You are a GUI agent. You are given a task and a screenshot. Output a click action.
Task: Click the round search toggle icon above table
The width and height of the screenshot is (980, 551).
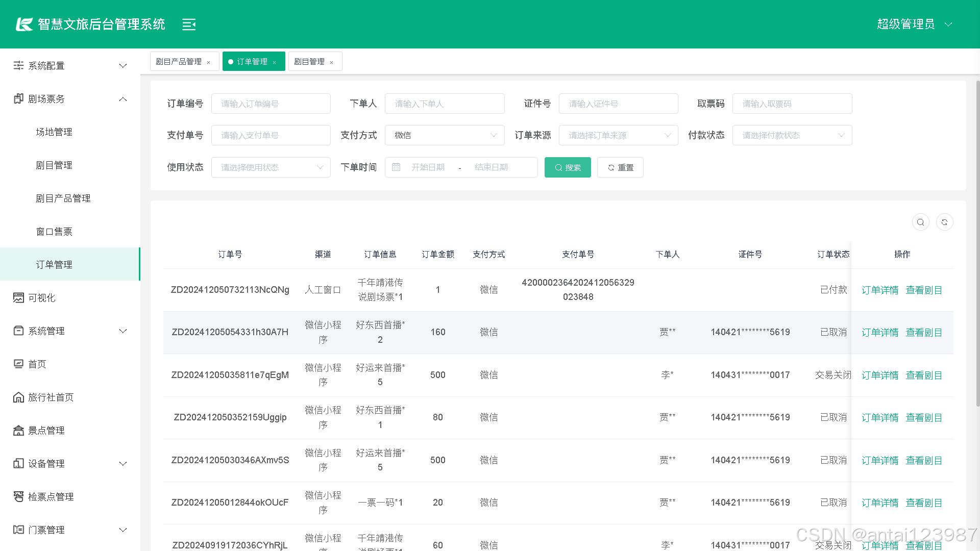(920, 222)
